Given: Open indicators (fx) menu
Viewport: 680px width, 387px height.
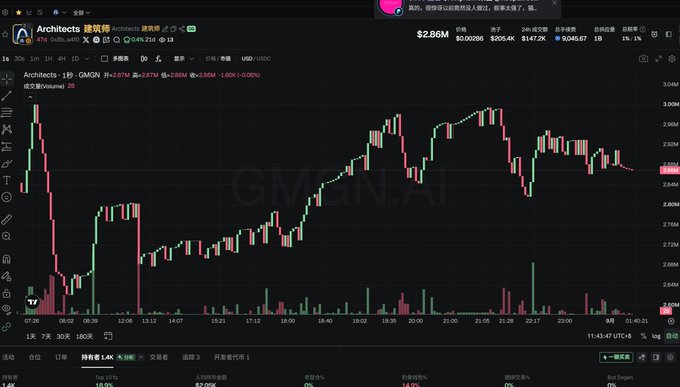Looking at the screenshot, I should tap(158, 59).
